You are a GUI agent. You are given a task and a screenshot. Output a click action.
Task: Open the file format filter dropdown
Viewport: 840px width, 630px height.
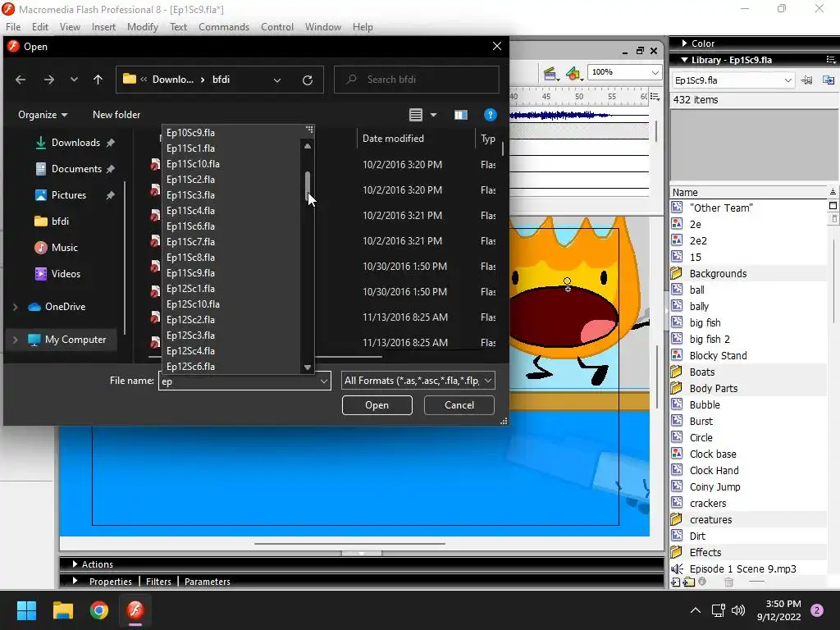[487, 381]
